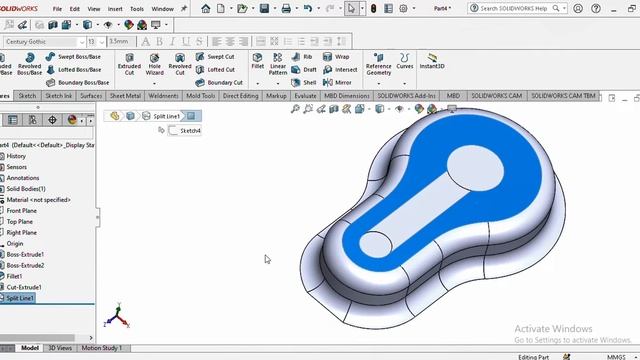Click the feature tree horizontal scrollbar

pos(37,338)
